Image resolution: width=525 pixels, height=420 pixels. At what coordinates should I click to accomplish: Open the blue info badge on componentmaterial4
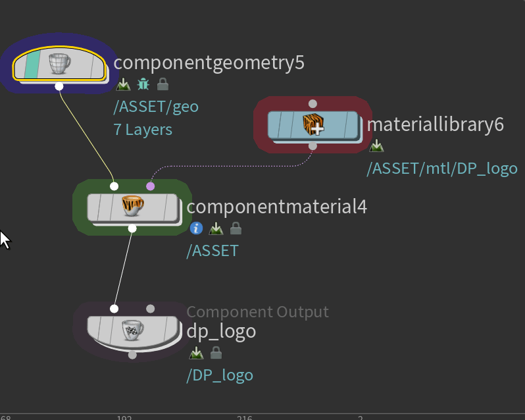pyautogui.click(x=196, y=228)
